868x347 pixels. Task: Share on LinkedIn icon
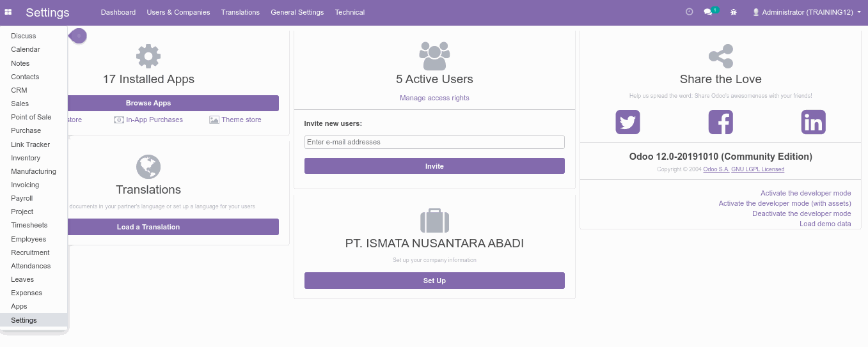pos(813,122)
